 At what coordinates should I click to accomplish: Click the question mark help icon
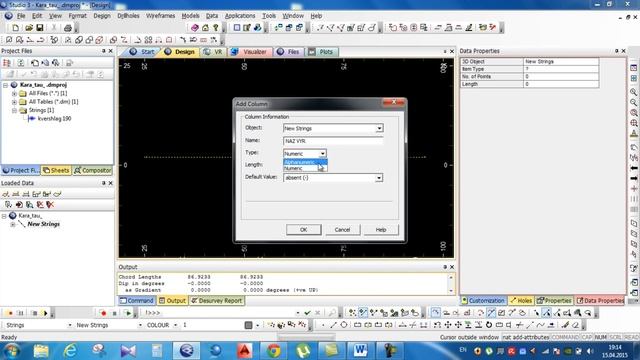(216, 28)
